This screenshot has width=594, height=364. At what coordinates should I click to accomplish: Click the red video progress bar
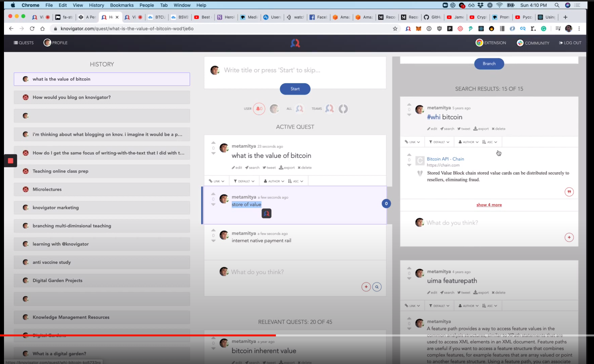[137, 335]
